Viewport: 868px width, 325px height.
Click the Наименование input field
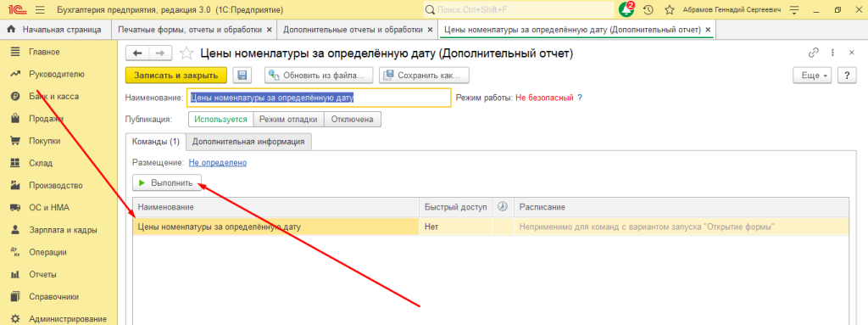(x=319, y=98)
